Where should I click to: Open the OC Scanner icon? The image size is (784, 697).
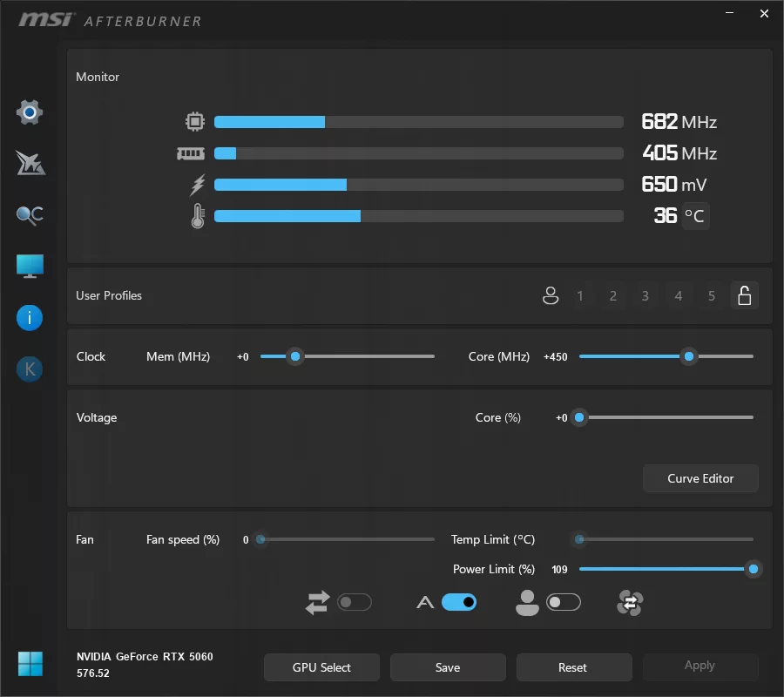coord(30,215)
